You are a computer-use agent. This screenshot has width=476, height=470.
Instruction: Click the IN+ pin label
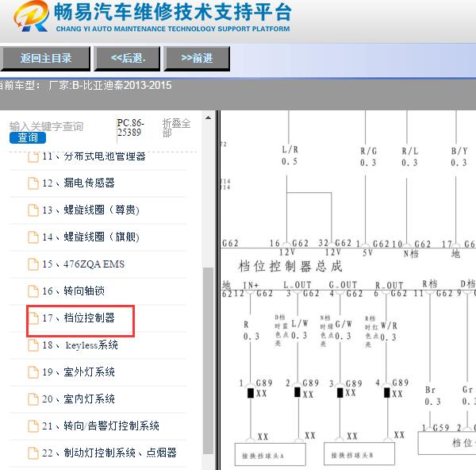[x=251, y=285]
